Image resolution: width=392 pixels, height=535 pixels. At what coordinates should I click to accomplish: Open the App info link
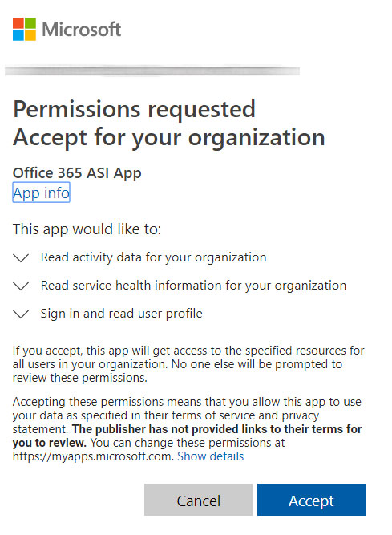tap(41, 193)
